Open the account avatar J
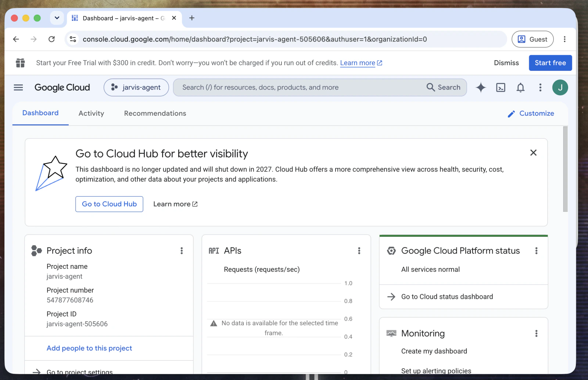This screenshot has width=588, height=380. tap(560, 87)
